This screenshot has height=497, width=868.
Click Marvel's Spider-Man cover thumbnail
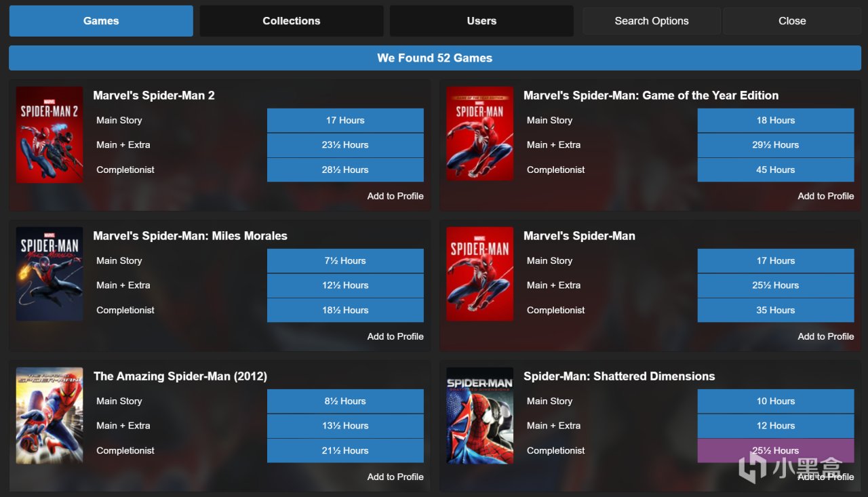tap(480, 274)
